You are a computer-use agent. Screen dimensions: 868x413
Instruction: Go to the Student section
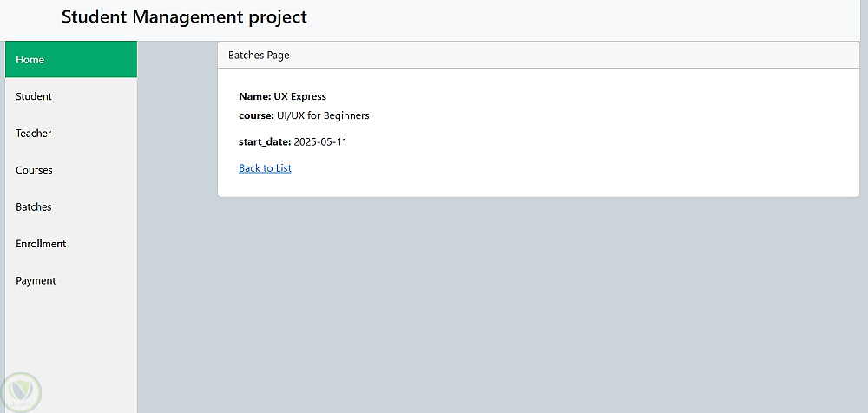pos(34,96)
